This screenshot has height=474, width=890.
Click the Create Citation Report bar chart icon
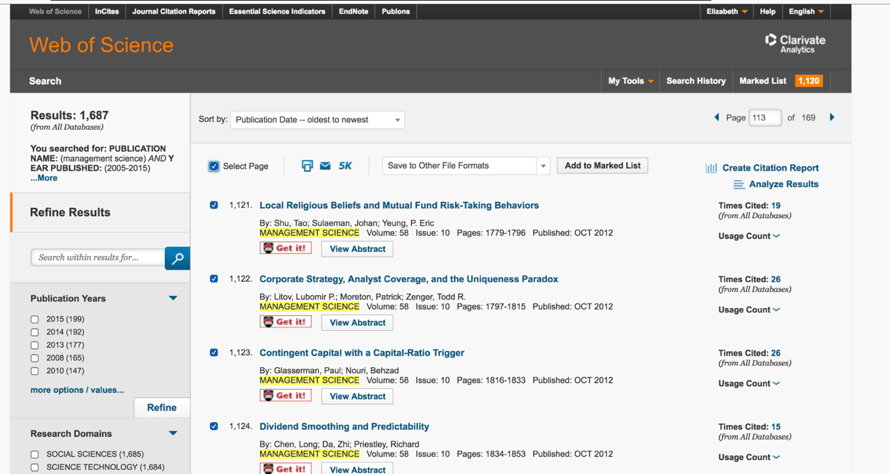[711, 168]
